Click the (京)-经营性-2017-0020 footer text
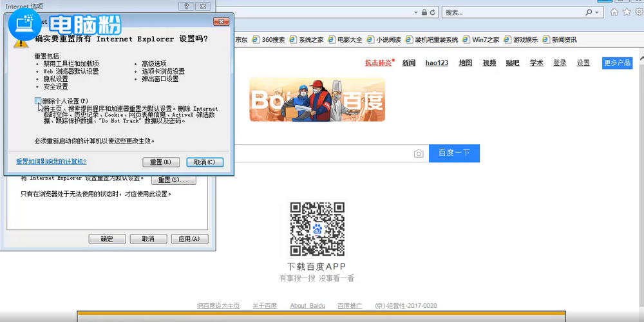 coord(406,305)
